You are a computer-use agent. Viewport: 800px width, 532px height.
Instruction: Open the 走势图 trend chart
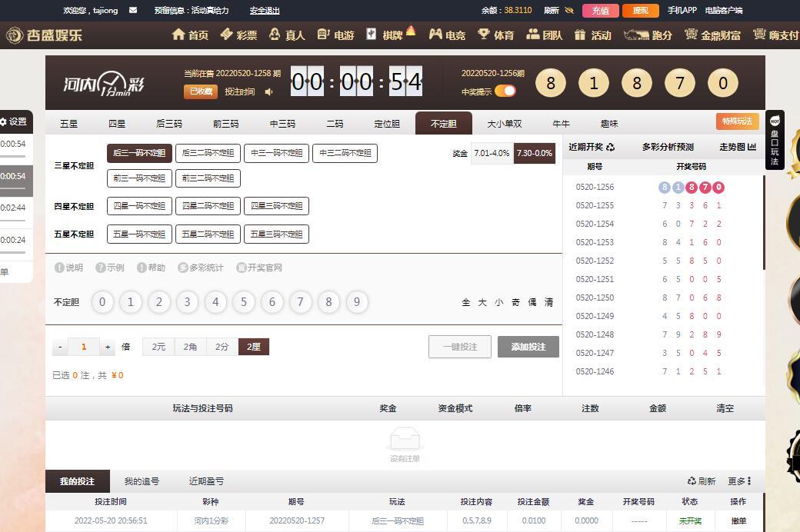click(738, 147)
